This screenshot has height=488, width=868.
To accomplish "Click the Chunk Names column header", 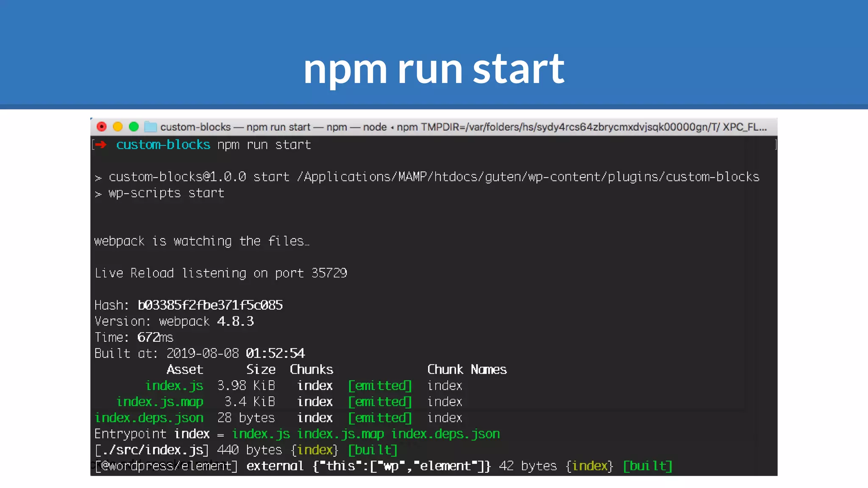I will point(467,369).
